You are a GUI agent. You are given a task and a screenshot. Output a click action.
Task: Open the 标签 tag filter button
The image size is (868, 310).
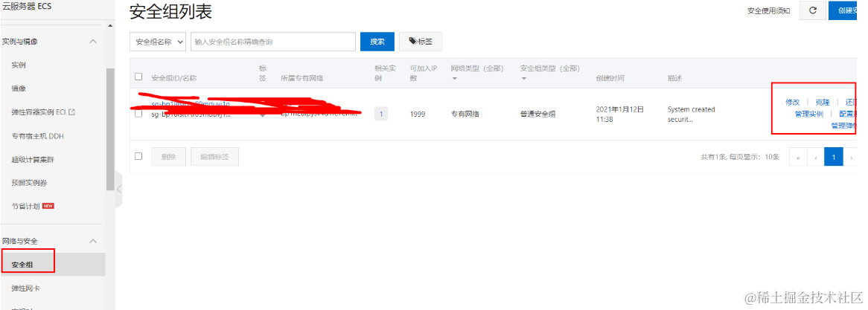click(x=421, y=42)
